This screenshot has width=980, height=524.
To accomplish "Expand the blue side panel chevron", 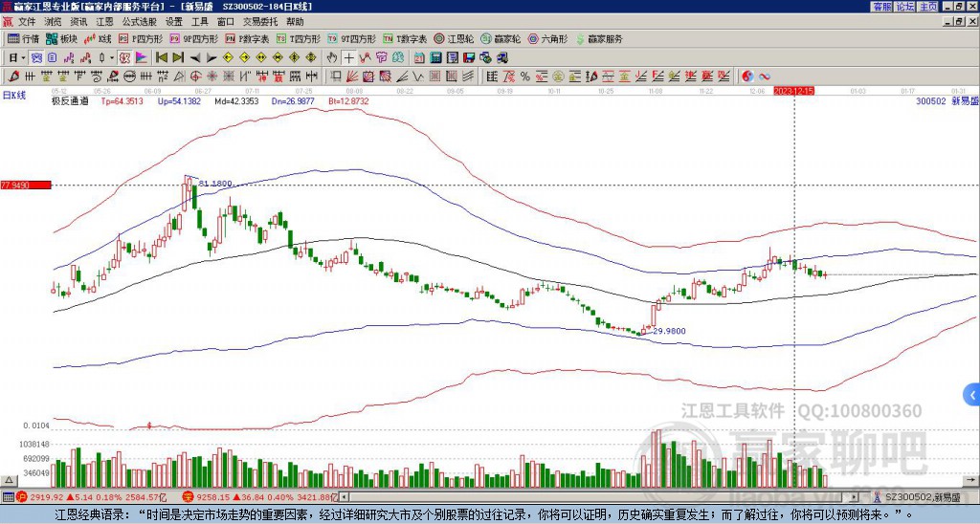I will [x=972, y=395].
